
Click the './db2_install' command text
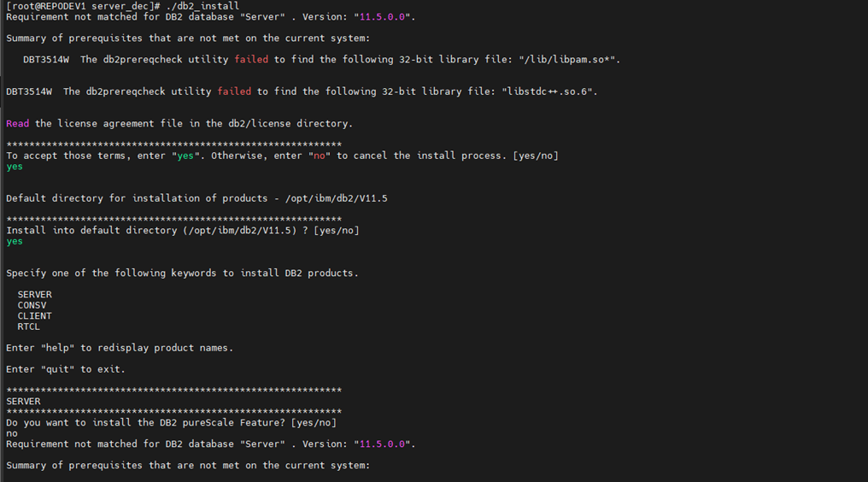(202, 6)
